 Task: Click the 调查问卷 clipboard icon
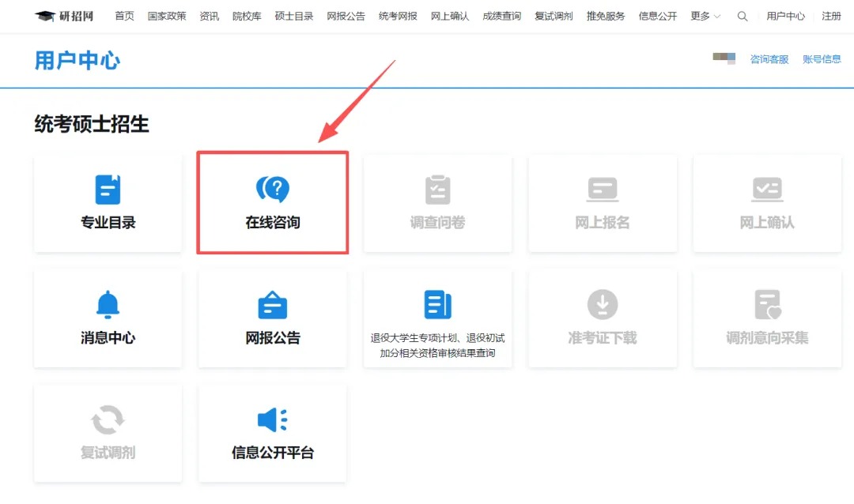click(x=437, y=189)
